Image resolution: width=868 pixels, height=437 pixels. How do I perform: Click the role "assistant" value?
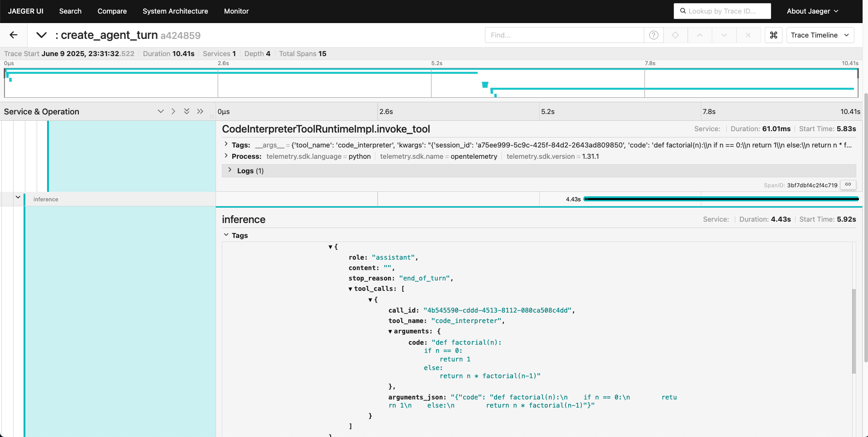tap(393, 257)
